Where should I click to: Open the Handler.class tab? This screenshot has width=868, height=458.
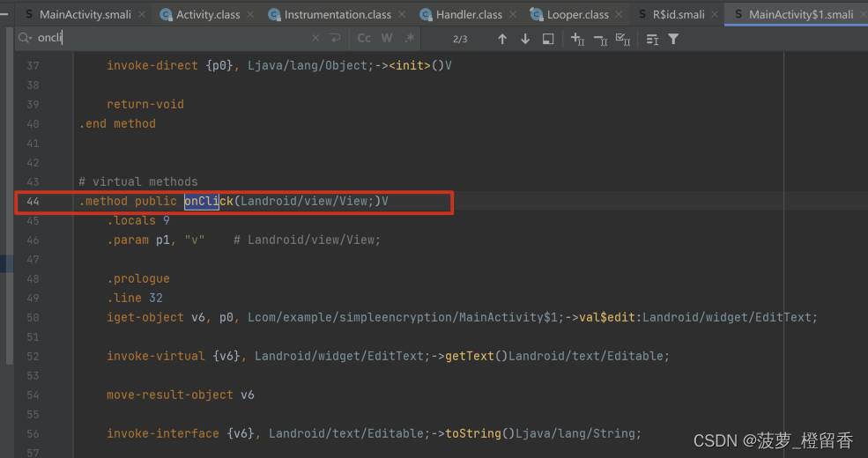click(469, 14)
